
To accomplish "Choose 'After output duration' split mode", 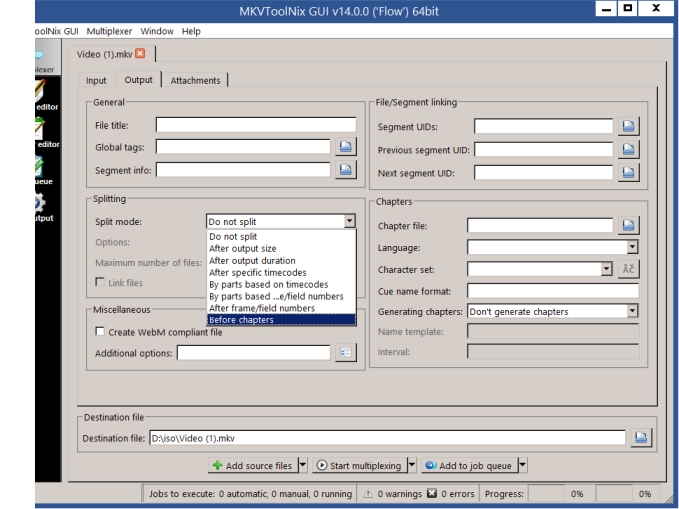I will click(281, 260).
